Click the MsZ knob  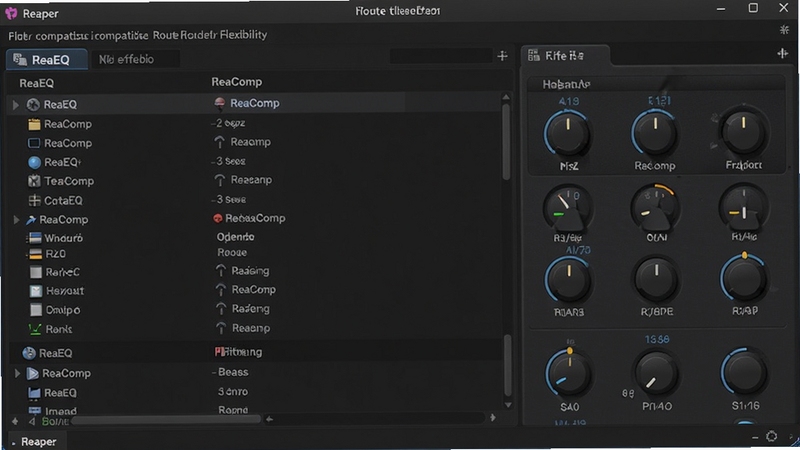(568, 133)
